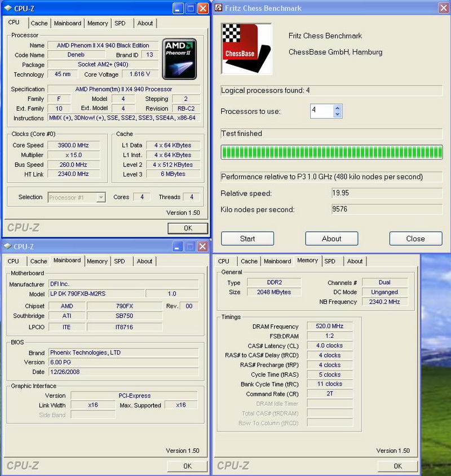Click the Command Rate value 2T
This screenshot has width=451, height=476.
point(330,394)
